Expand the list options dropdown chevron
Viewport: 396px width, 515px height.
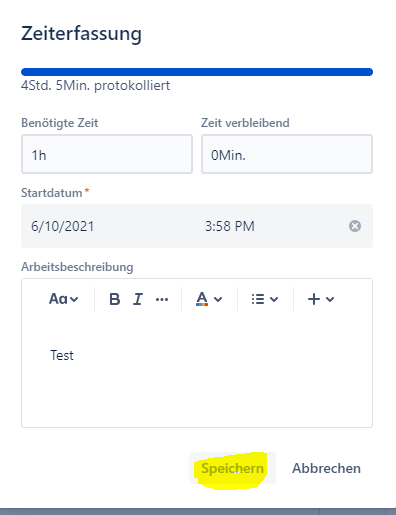[x=274, y=299]
